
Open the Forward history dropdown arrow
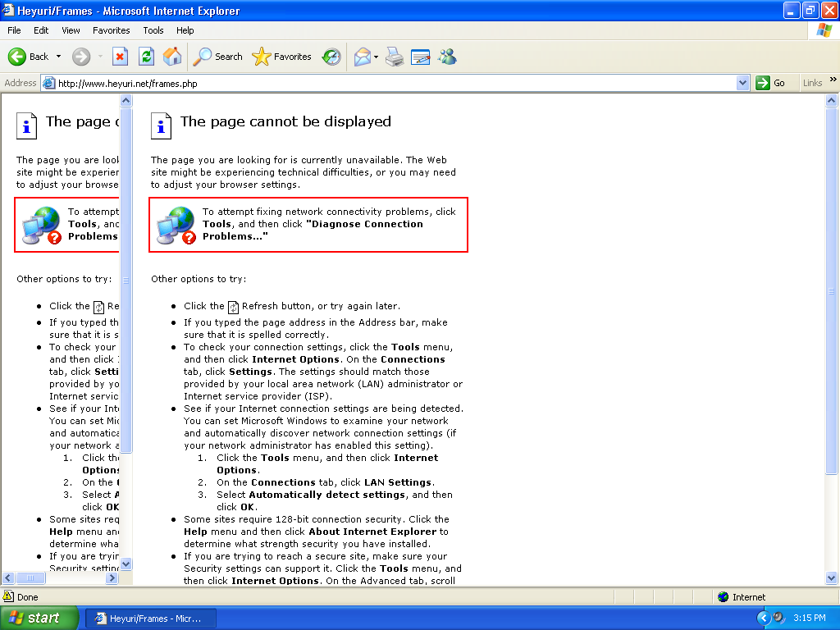100,57
